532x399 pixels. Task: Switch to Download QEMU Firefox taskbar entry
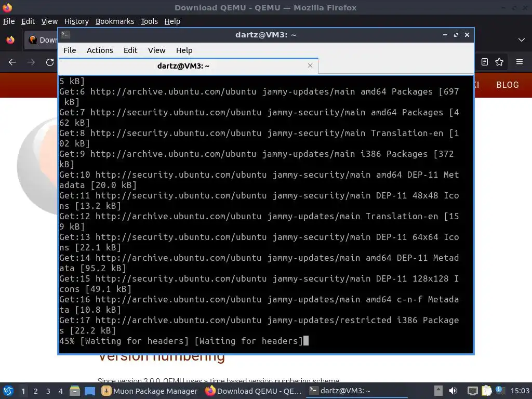point(254,391)
